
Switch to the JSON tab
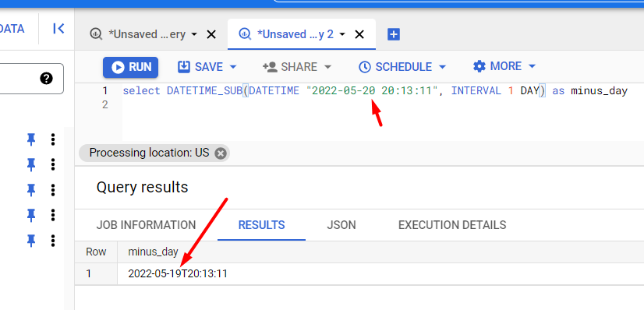click(x=341, y=225)
